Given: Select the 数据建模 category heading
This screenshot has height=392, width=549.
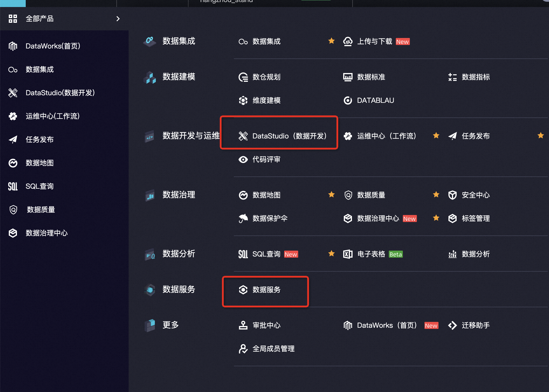Looking at the screenshot, I should (179, 77).
